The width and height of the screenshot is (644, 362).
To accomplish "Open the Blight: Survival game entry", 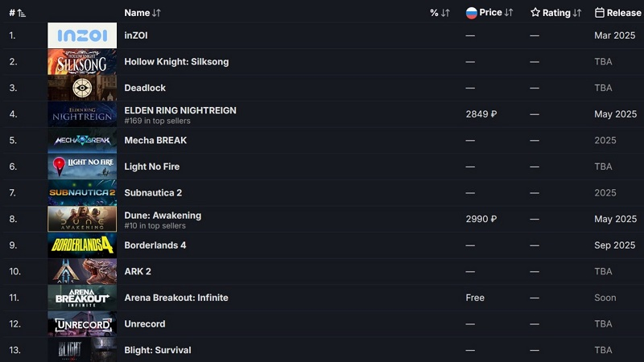I will coord(157,351).
